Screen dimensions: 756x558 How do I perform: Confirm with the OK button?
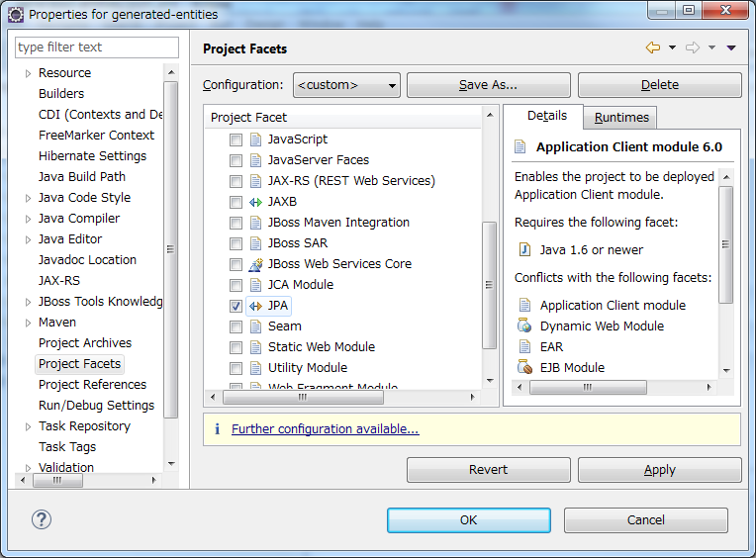tap(469, 520)
